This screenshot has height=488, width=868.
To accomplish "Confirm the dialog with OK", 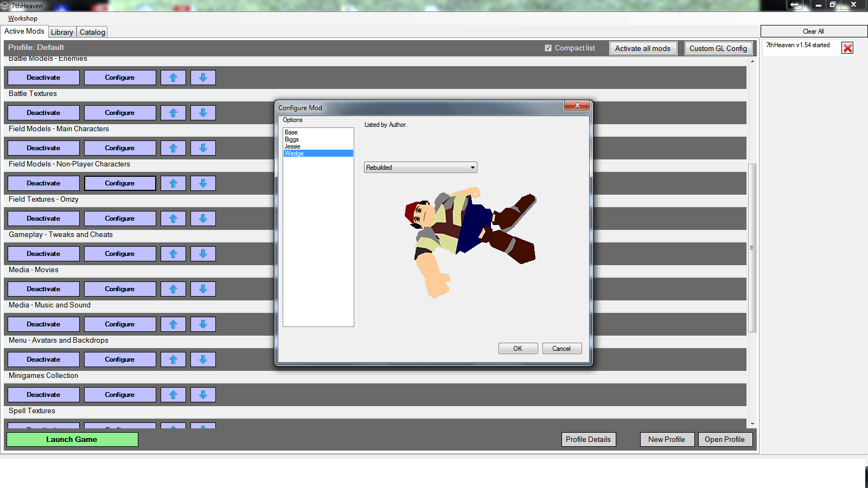I will [x=518, y=349].
